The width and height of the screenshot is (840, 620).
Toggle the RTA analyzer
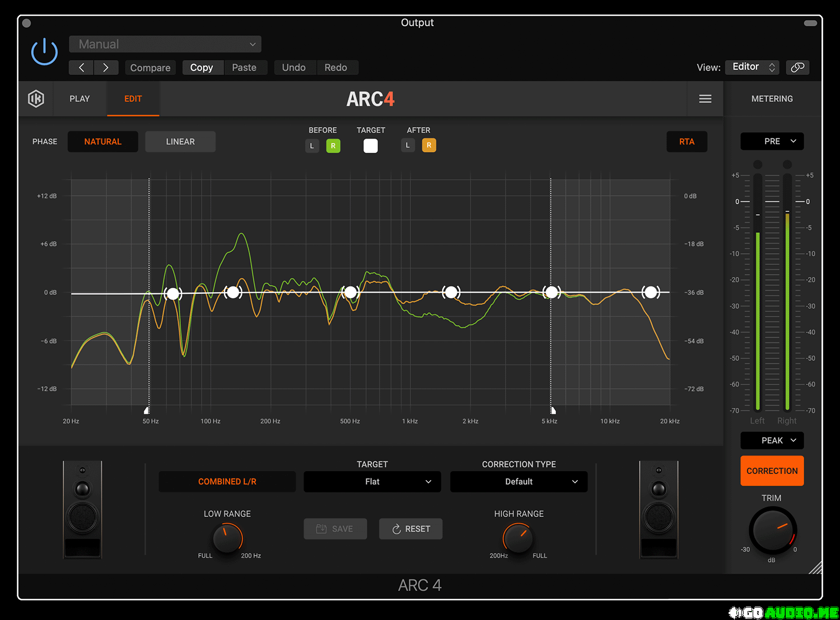click(x=687, y=142)
